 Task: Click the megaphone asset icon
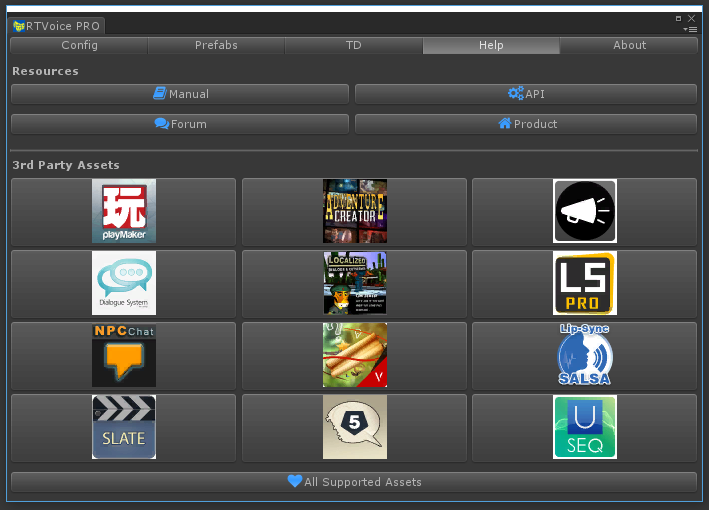(584, 211)
